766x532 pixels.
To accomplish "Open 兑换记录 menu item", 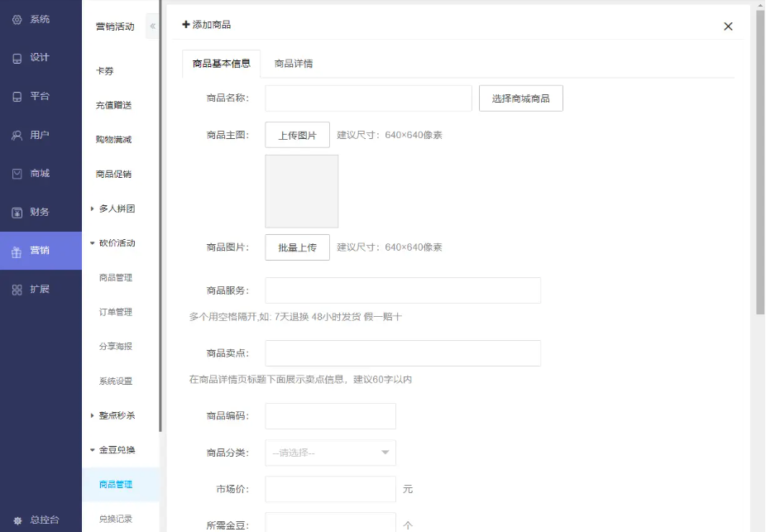I will [116, 519].
